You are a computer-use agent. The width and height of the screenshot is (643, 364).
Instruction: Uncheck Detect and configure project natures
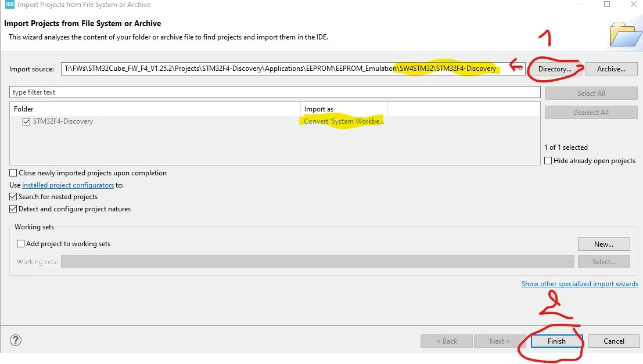click(13, 209)
